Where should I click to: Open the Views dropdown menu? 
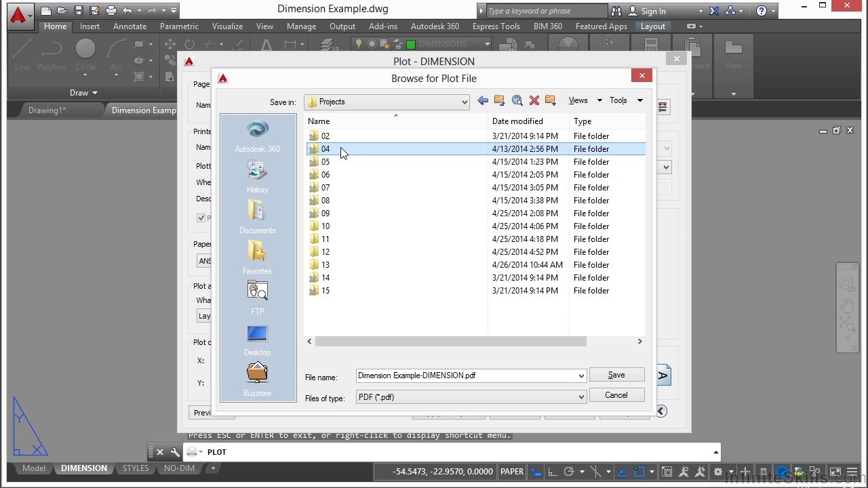tap(585, 100)
